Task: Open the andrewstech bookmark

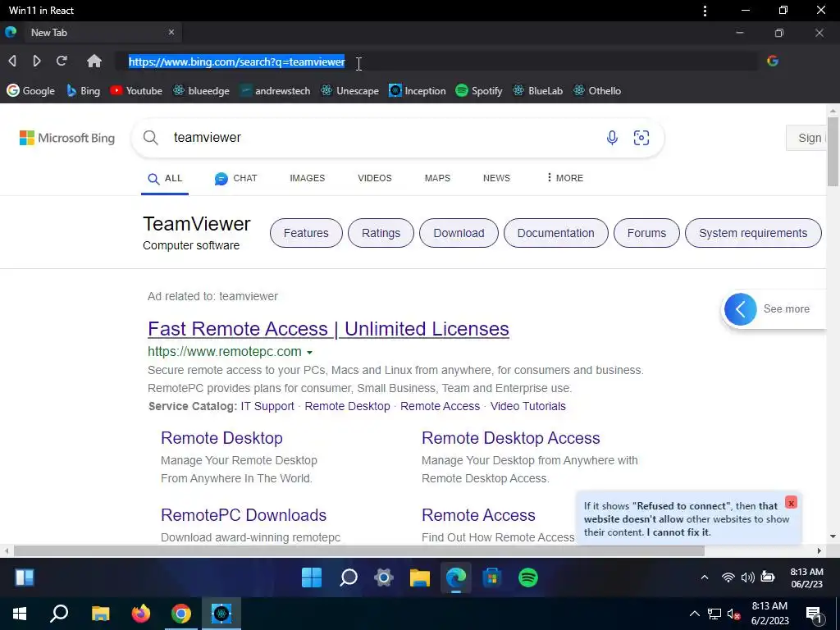Action: pyautogui.click(x=275, y=90)
